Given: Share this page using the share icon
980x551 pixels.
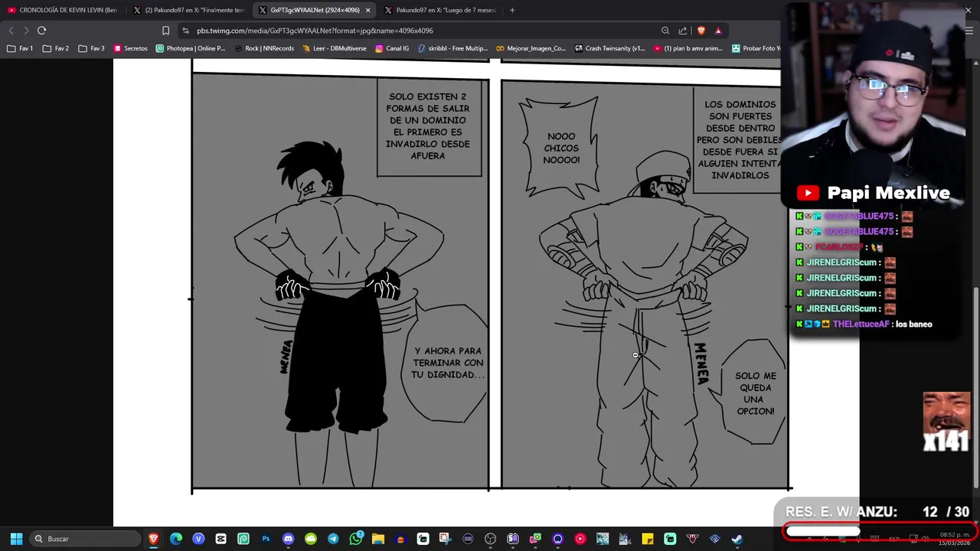Looking at the screenshot, I should 683,31.
